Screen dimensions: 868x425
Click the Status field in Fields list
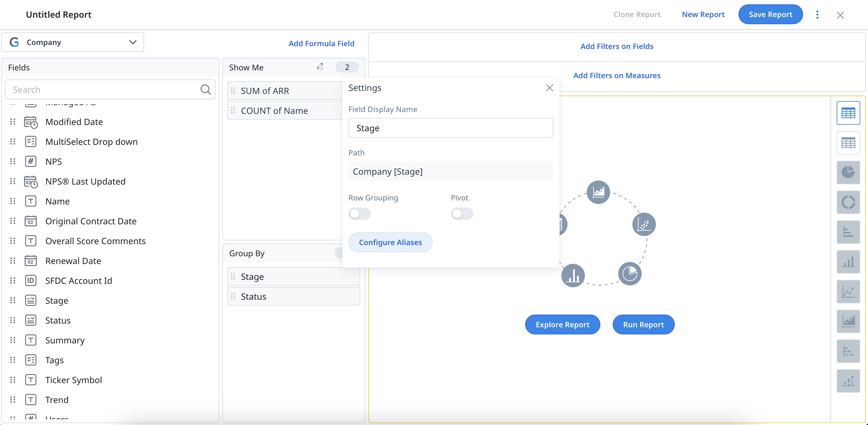click(x=58, y=320)
